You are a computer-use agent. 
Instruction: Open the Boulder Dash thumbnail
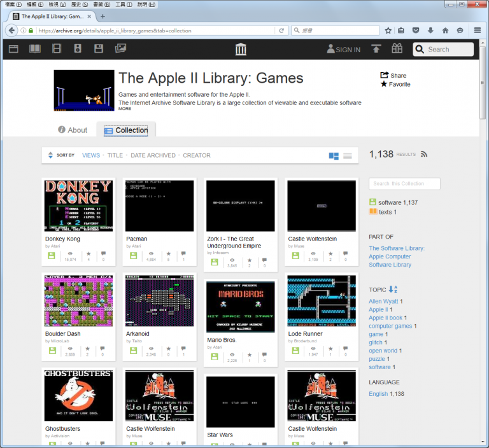point(78,300)
